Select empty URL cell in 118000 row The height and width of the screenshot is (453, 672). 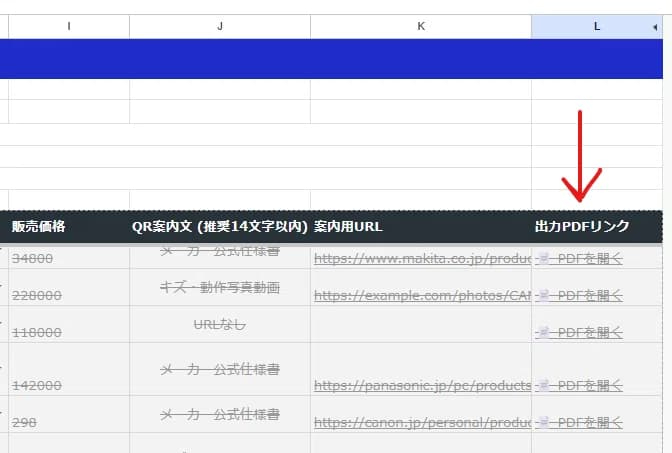click(x=421, y=324)
